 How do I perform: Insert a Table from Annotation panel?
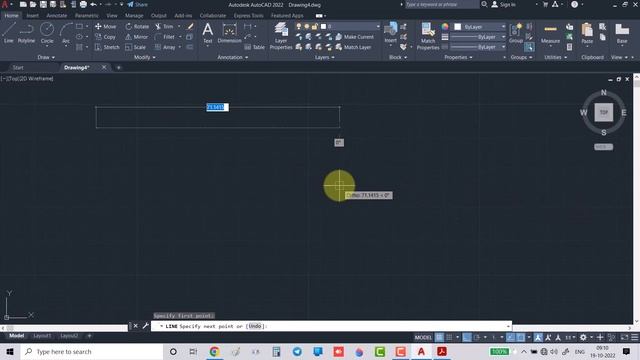(254, 47)
